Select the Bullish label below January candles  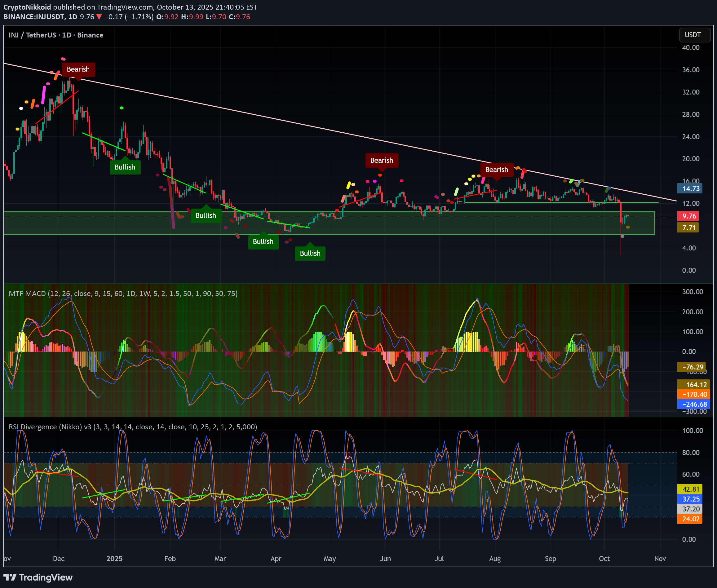pyautogui.click(x=125, y=167)
